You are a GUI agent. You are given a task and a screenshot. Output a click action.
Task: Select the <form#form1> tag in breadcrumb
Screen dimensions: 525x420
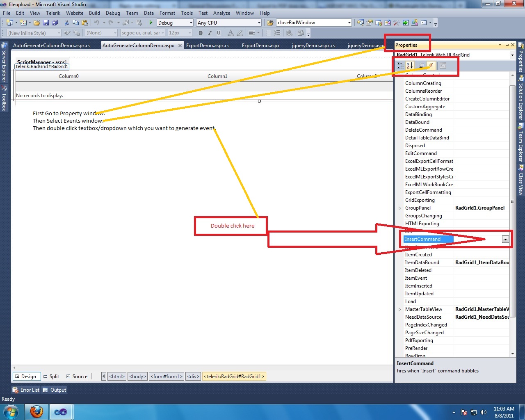tap(167, 377)
